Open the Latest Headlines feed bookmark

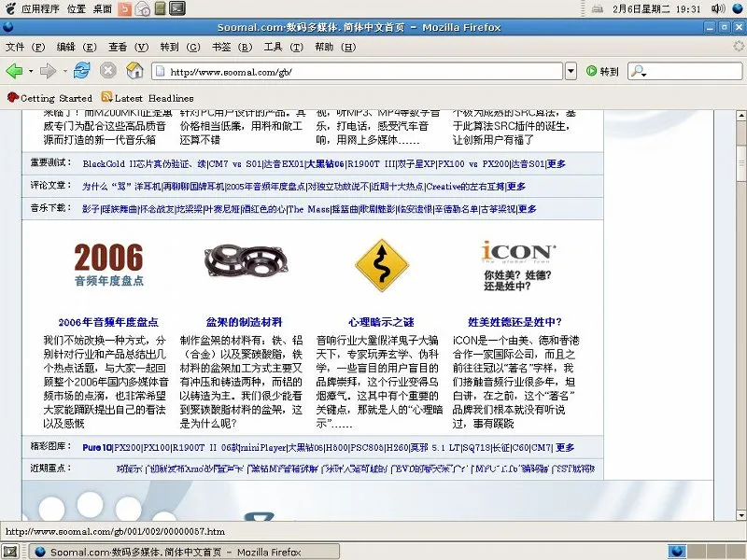click(x=148, y=98)
